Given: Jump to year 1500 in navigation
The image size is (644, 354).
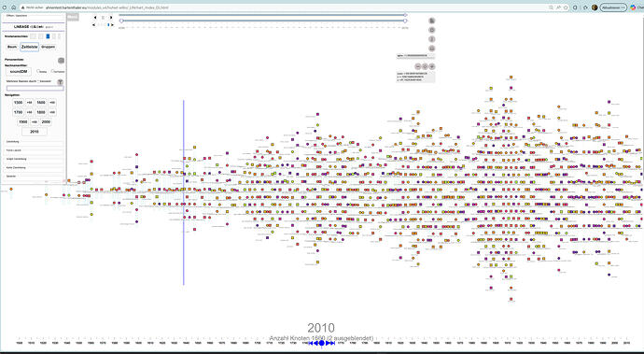Looking at the screenshot, I should (18, 103).
